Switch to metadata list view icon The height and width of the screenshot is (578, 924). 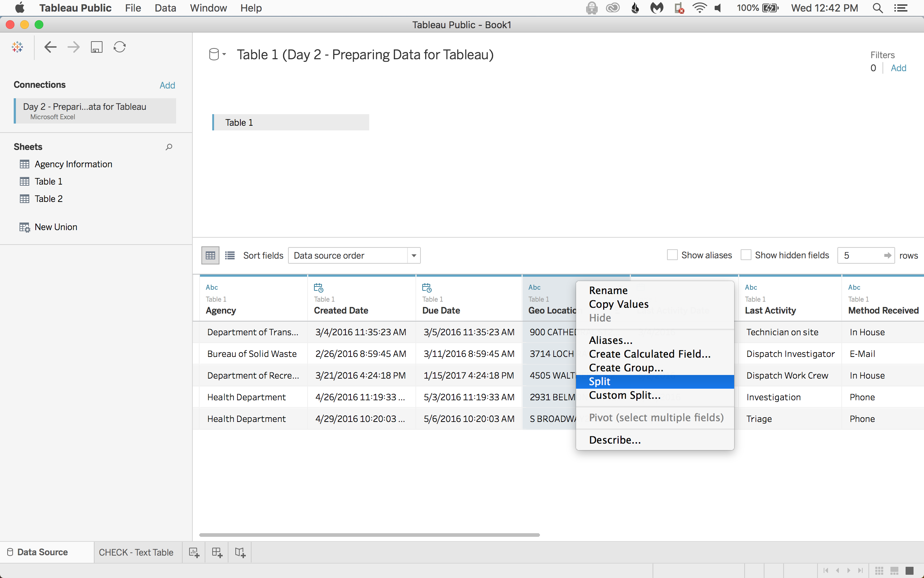pyautogui.click(x=230, y=255)
